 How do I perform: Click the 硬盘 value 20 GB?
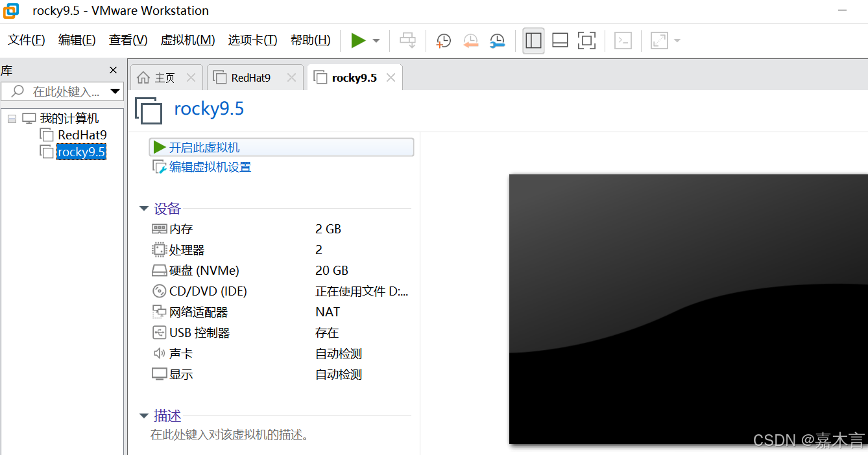point(332,270)
